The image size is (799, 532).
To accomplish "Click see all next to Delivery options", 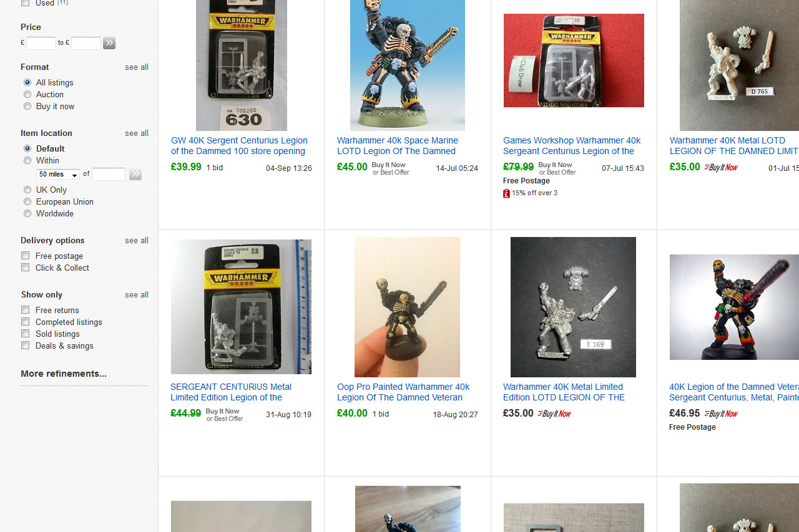I will 137,241.
